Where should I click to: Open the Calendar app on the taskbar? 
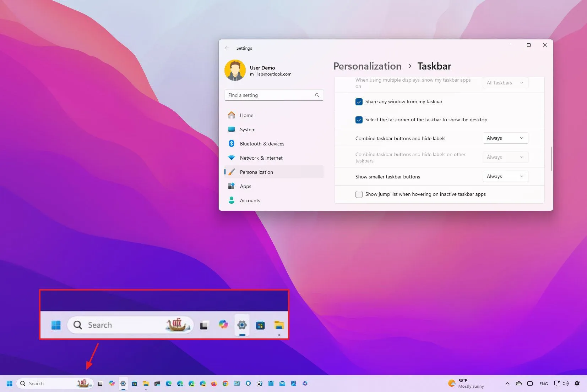click(x=271, y=383)
